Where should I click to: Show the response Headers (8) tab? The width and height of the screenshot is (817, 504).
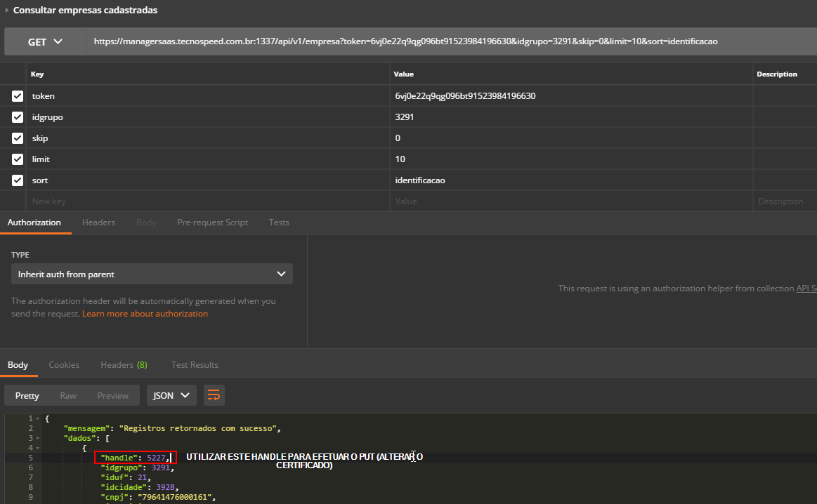124,365
